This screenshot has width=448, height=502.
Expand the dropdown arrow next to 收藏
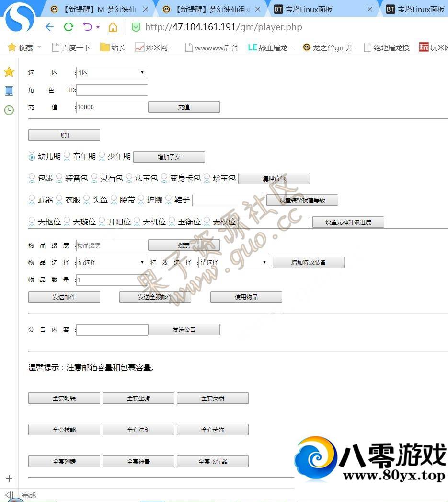39,47
